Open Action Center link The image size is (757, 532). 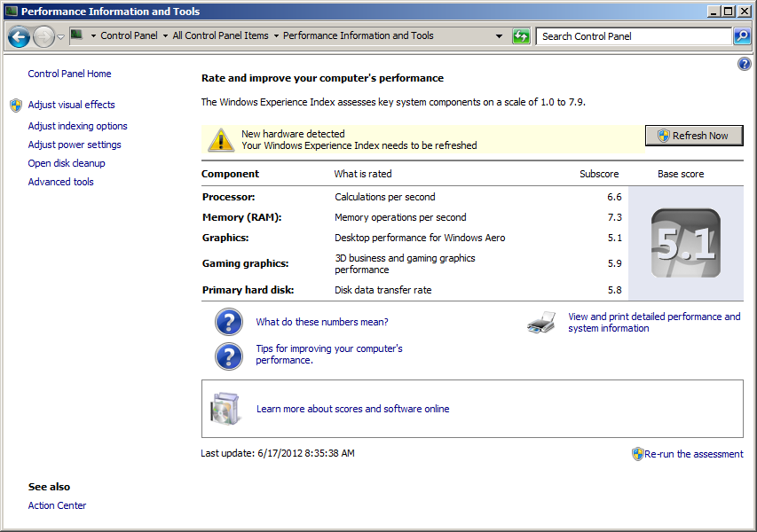pyautogui.click(x=57, y=505)
